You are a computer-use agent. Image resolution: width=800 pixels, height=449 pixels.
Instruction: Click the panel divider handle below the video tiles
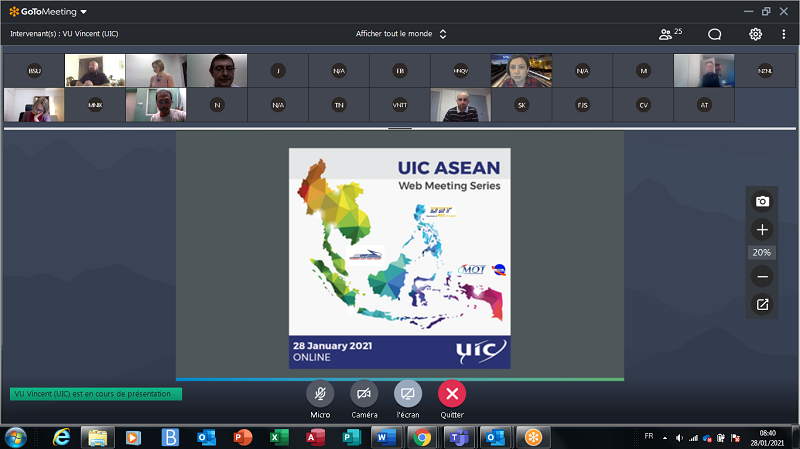400,129
